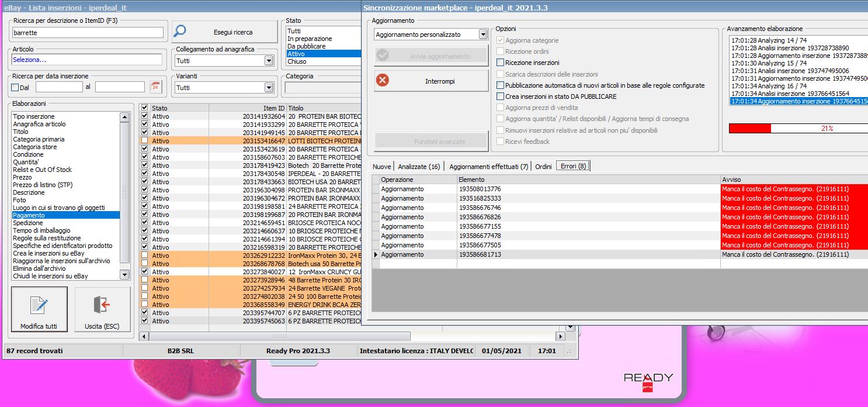The image size is (868, 407).
Task: Click the 87 record trovati status text
Action: click(34, 351)
